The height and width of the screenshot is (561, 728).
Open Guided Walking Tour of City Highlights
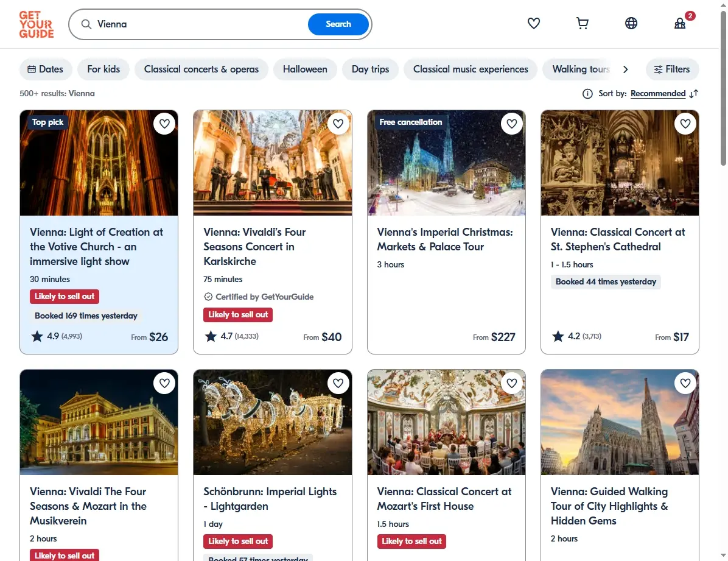coord(609,506)
